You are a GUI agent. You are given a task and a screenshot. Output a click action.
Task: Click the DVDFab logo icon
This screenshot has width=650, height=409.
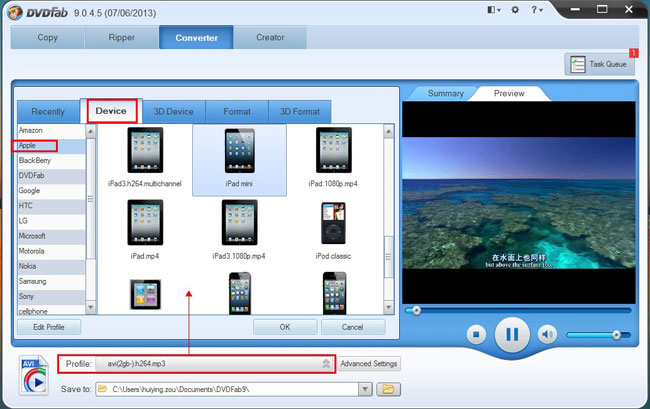pyautogui.click(x=15, y=12)
